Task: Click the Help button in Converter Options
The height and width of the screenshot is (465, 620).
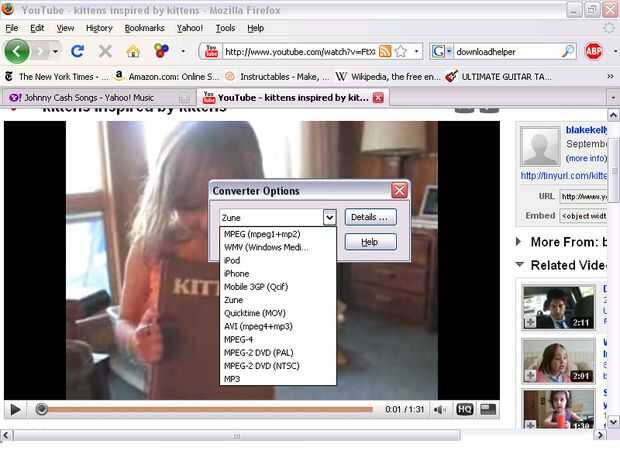Action: click(x=370, y=242)
